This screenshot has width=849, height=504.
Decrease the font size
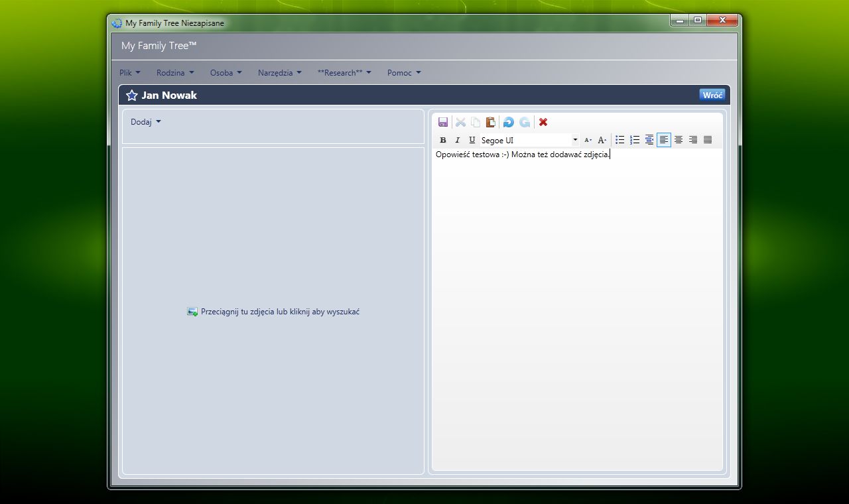click(x=588, y=140)
